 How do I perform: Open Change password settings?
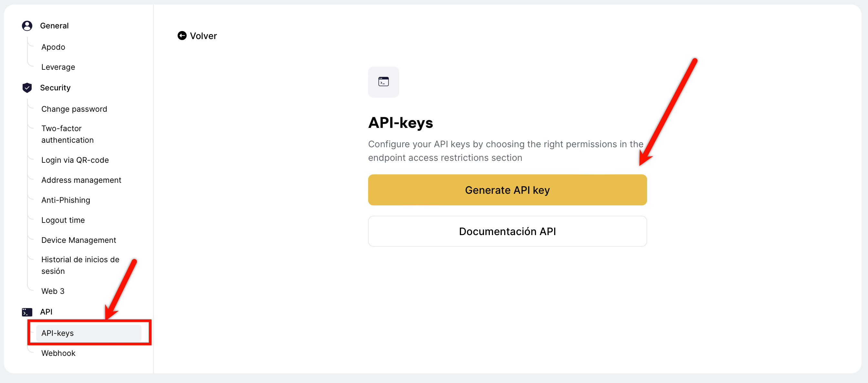coord(74,109)
